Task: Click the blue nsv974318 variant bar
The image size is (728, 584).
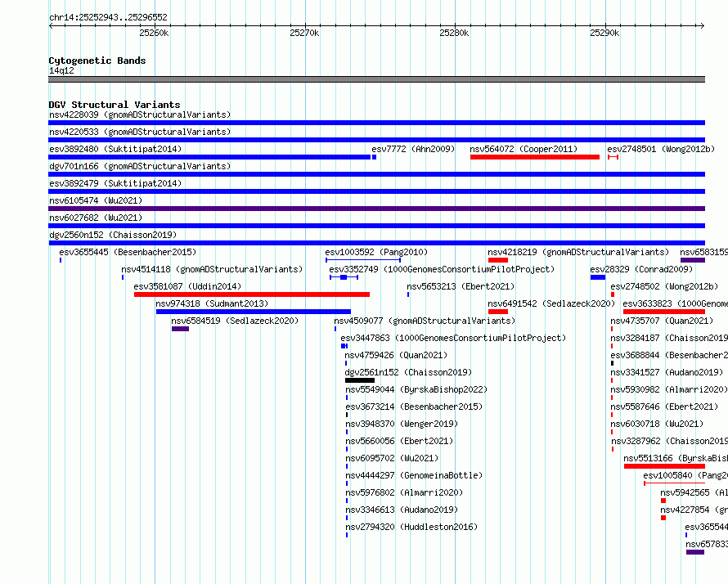Action: point(254,312)
